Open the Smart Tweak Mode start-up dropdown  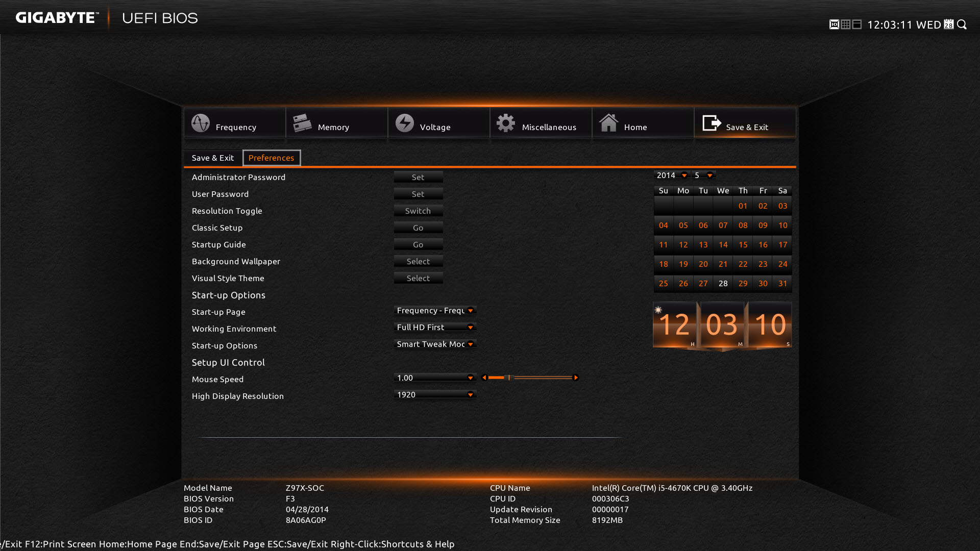coord(435,344)
